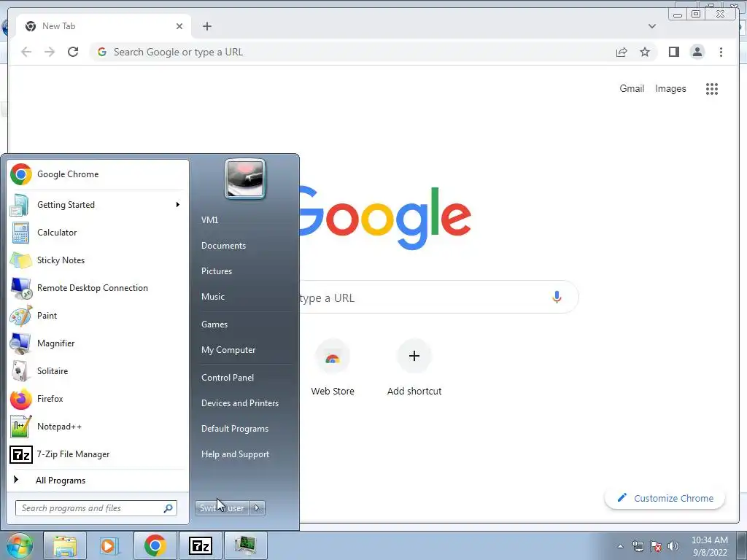The height and width of the screenshot is (560, 747).
Task: Open Google Chrome from Start menu
Action: [x=97, y=174]
